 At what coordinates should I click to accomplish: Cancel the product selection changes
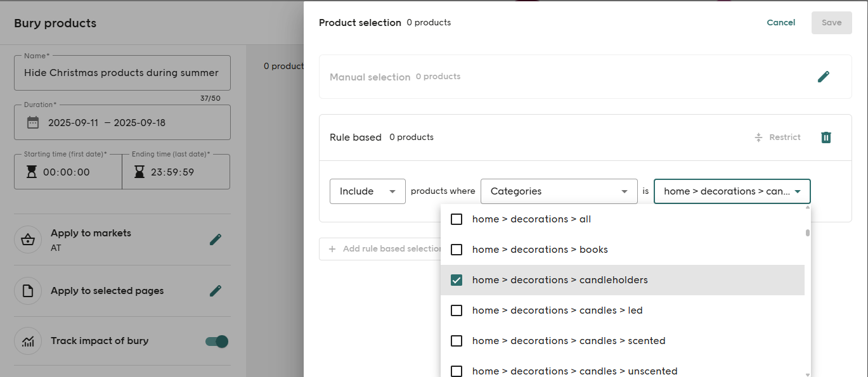(x=781, y=22)
